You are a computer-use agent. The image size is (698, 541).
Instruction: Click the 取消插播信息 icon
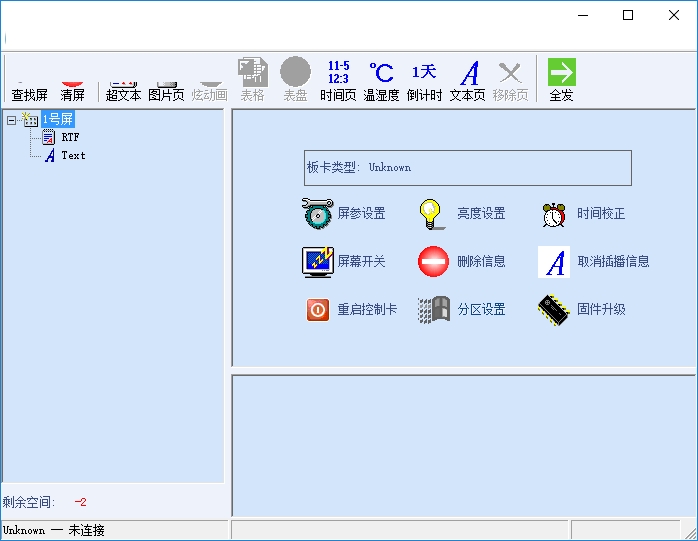554,262
